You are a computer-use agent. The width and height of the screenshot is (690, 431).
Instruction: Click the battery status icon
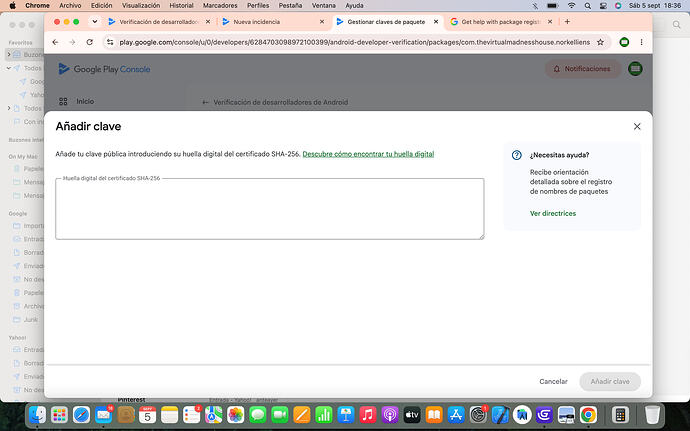pyautogui.click(x=552, y=6)
